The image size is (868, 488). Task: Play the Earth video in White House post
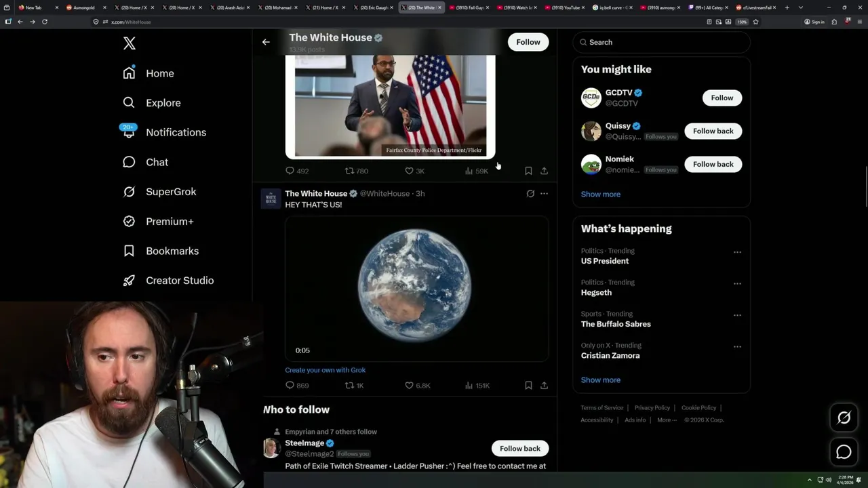coord(416,289)
